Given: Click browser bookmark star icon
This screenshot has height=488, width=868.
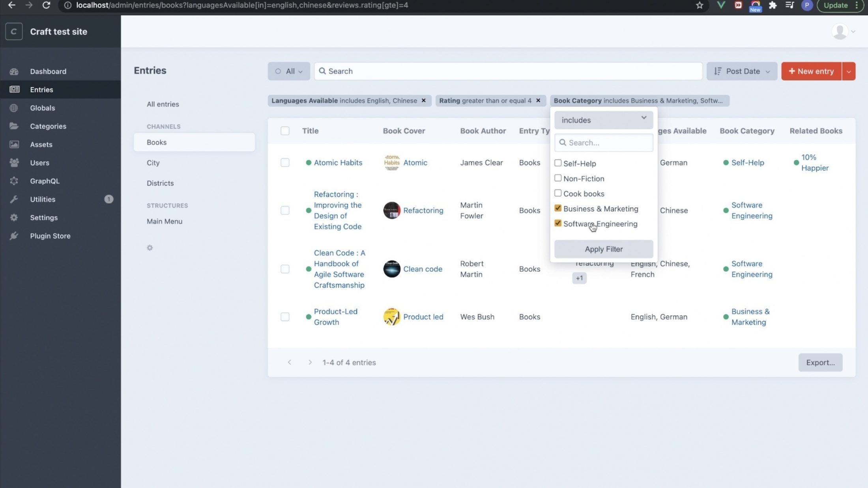Looking at the screenshot, I should pos(700,6).
